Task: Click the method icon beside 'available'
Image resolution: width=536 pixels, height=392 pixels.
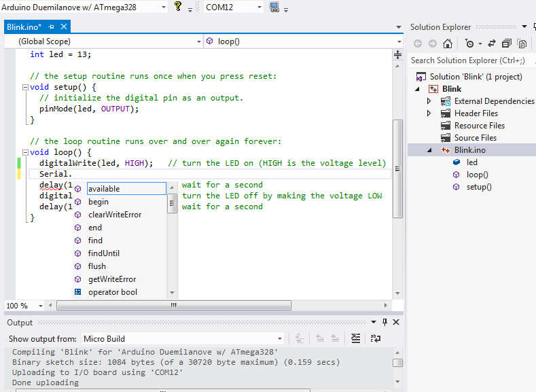Action: [x=78, y=189]
